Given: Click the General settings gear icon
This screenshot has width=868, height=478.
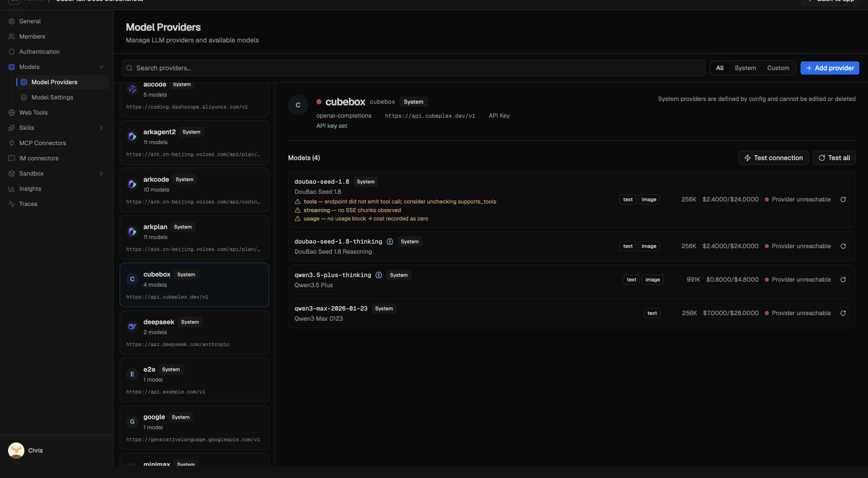Looking at the screenshot, I should tap(12, 21).
